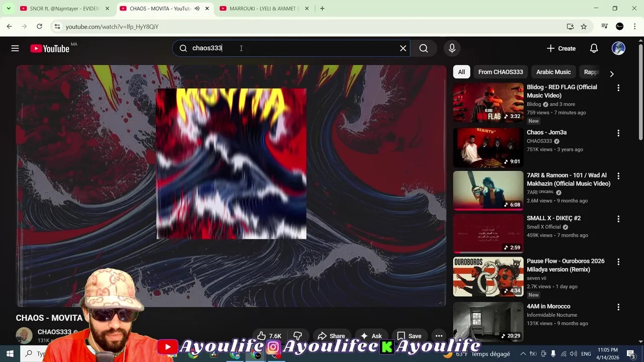Viewport: 644px width, 362px height.
Task: Open the Windows Start menu
Action: point(10,354)
